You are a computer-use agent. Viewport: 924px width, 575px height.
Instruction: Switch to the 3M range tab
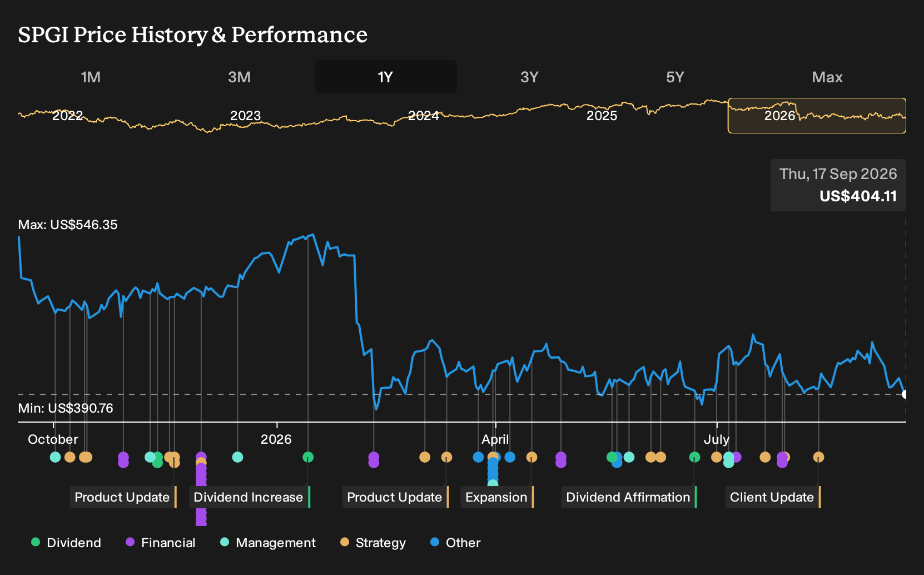(x=239, y=77)
